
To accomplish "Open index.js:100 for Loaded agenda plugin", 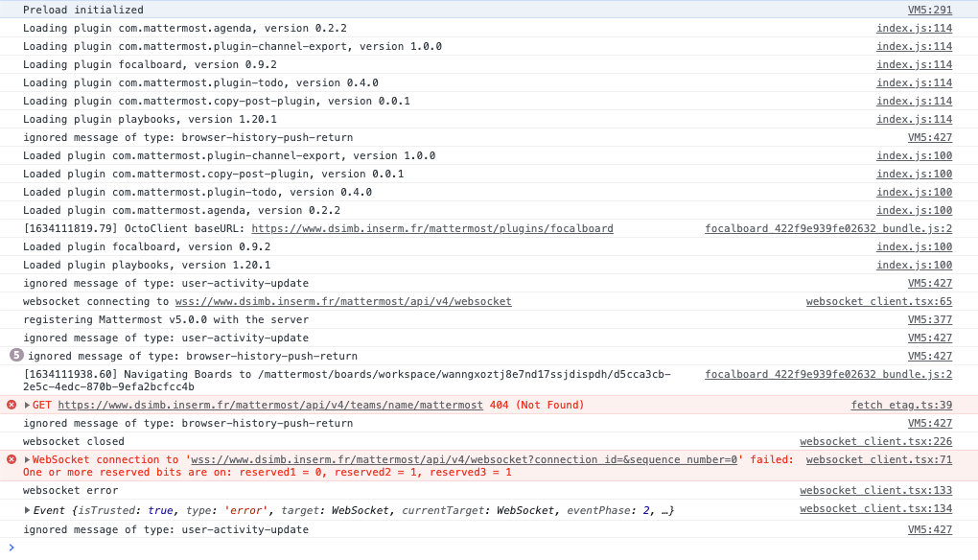I will tap(914, 210).
